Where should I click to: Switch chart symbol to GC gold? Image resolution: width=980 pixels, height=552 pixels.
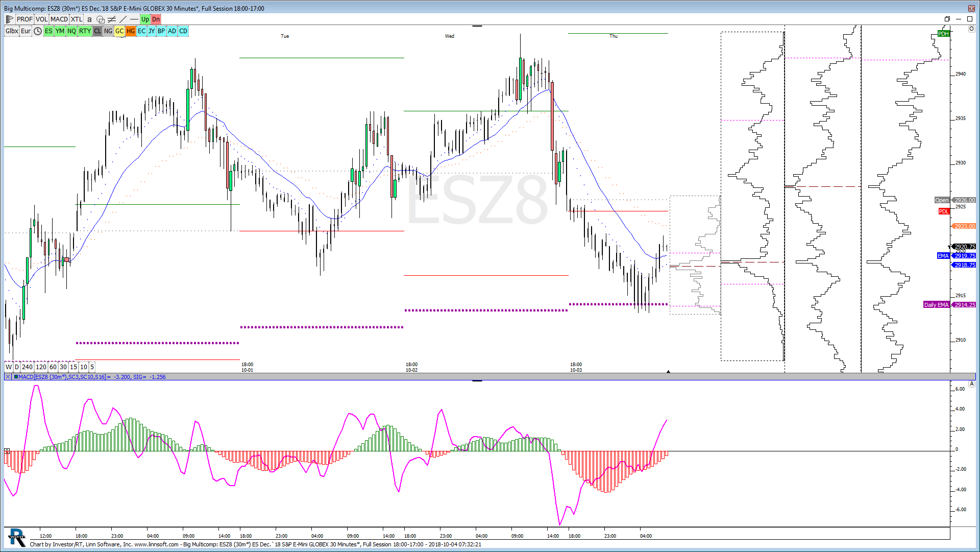click(x=119, y=31)
